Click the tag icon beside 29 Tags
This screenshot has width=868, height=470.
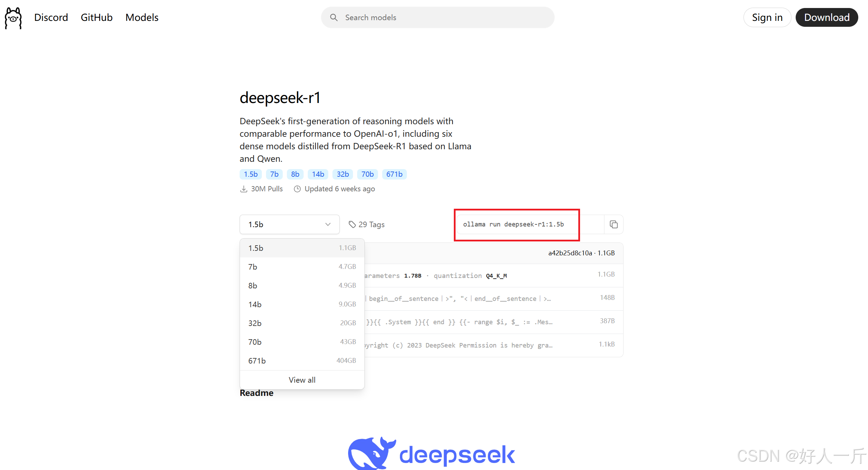(x=352, y=224)
